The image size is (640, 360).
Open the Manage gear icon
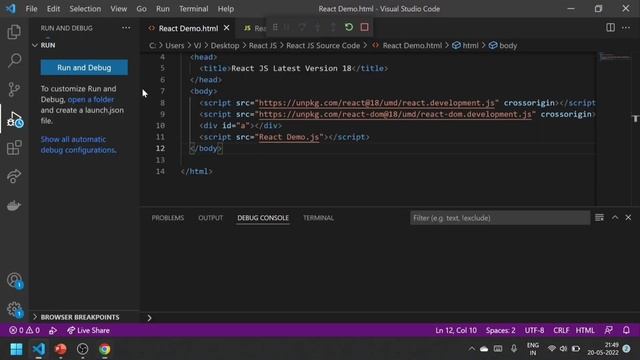pos(15,309)
